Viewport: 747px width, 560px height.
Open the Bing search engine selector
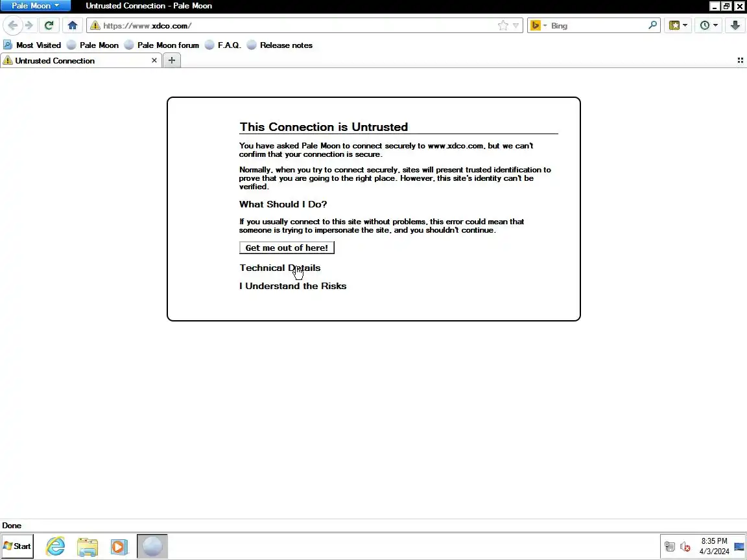538,26
